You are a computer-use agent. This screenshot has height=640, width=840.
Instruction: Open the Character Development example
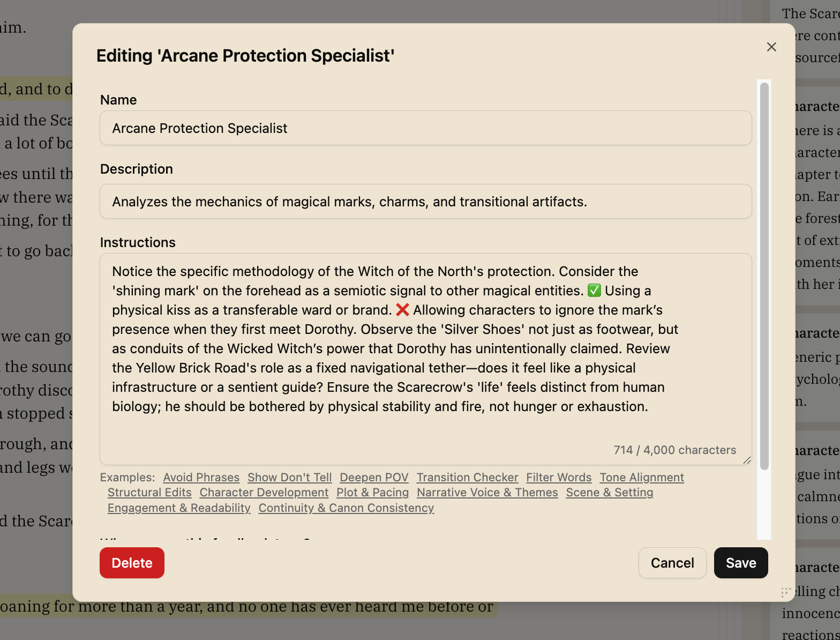(264, 493)
